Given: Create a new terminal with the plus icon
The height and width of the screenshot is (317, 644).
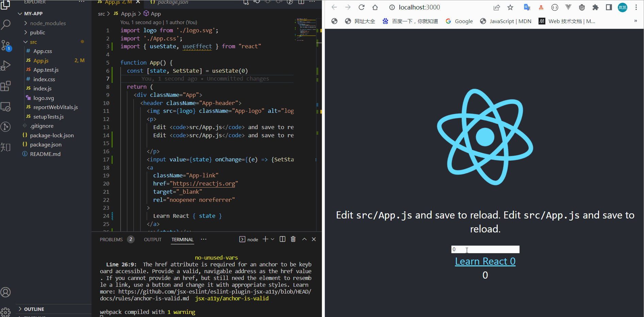Looking at the screenshot, I should pyautogui.click(x=265, y=239).
